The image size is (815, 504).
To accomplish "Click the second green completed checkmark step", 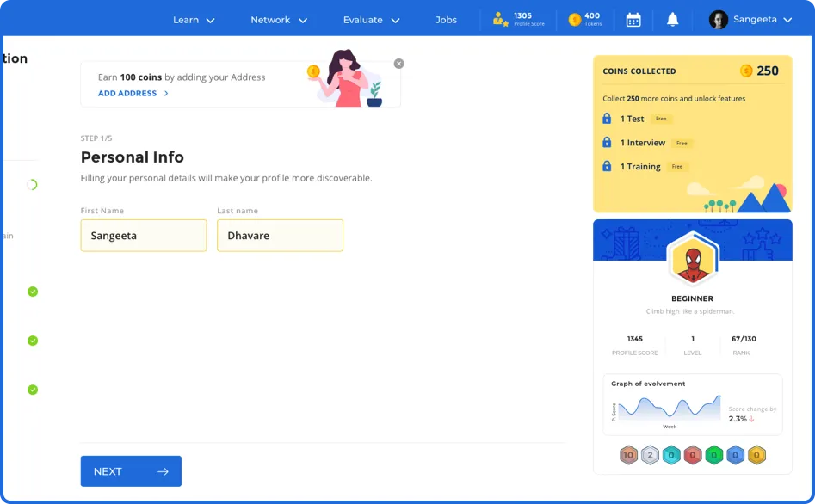I will (33, 341).
